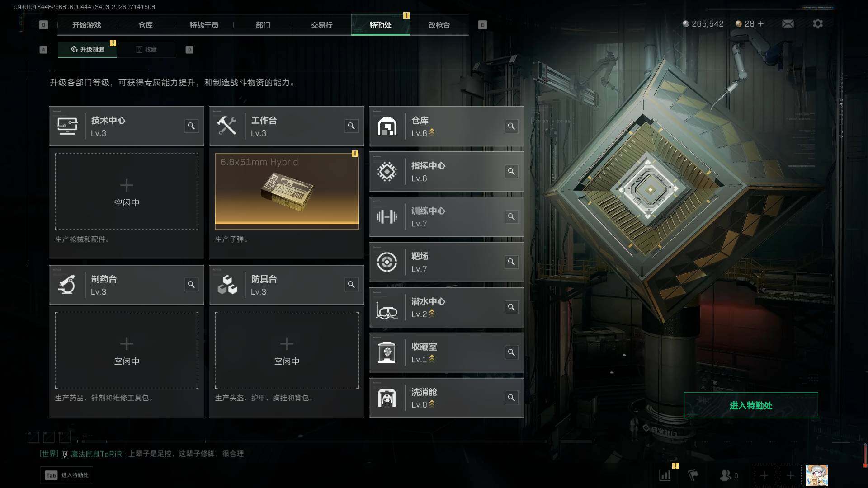
Task: Add a production item in idle 技术中心 slot
Action: point(127,192)
